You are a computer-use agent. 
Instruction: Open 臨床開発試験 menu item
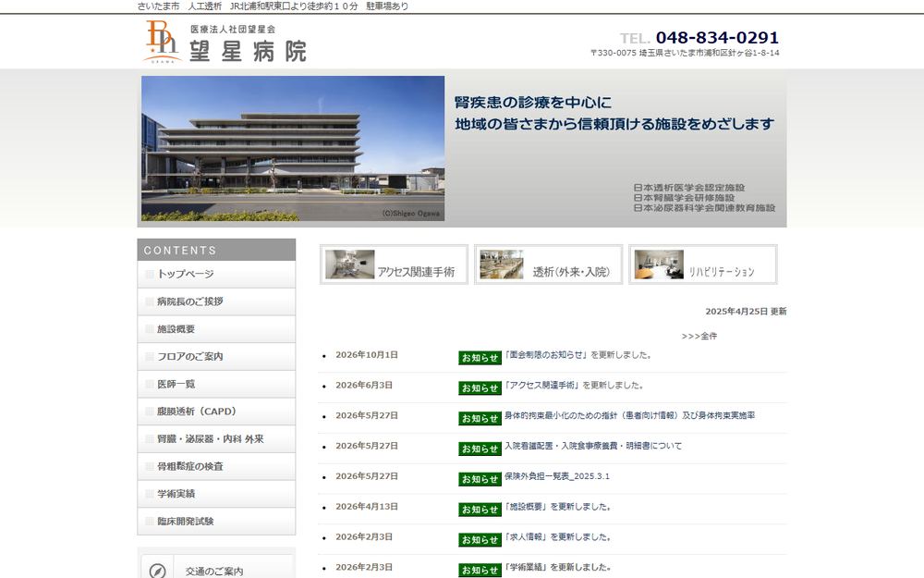click(x=216, y=521)
